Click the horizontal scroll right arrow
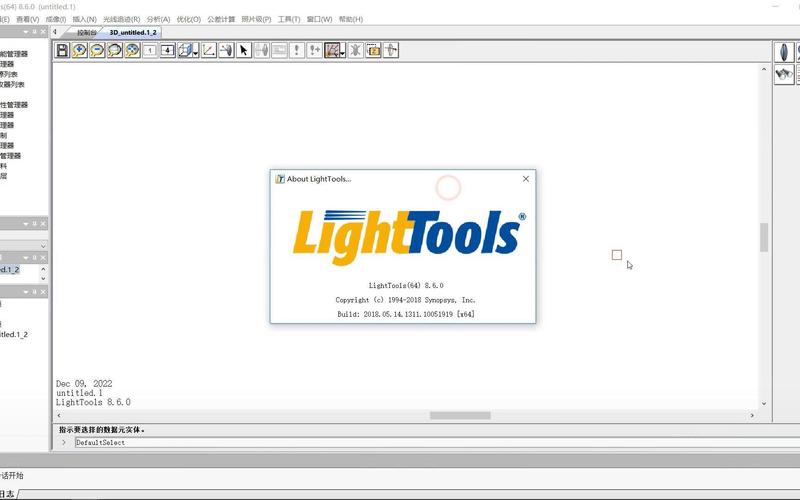The height and width of the screenshot is (500, 800). (x=752, y=416)
